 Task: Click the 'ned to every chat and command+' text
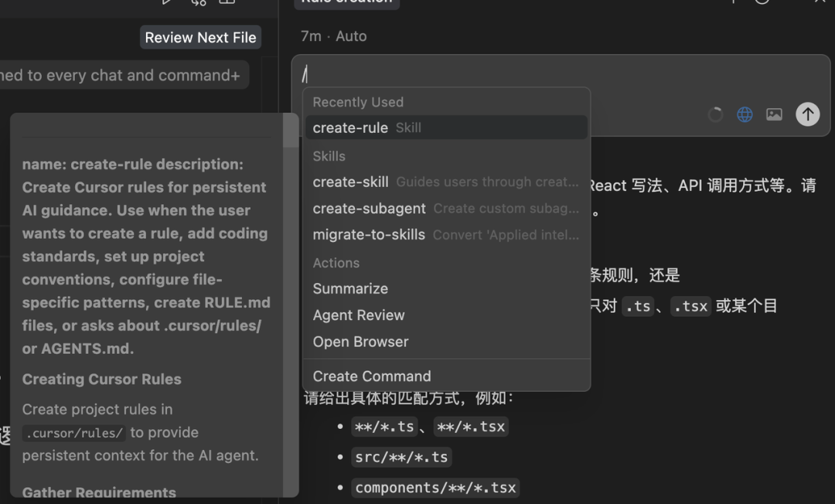tap(120, 75)
